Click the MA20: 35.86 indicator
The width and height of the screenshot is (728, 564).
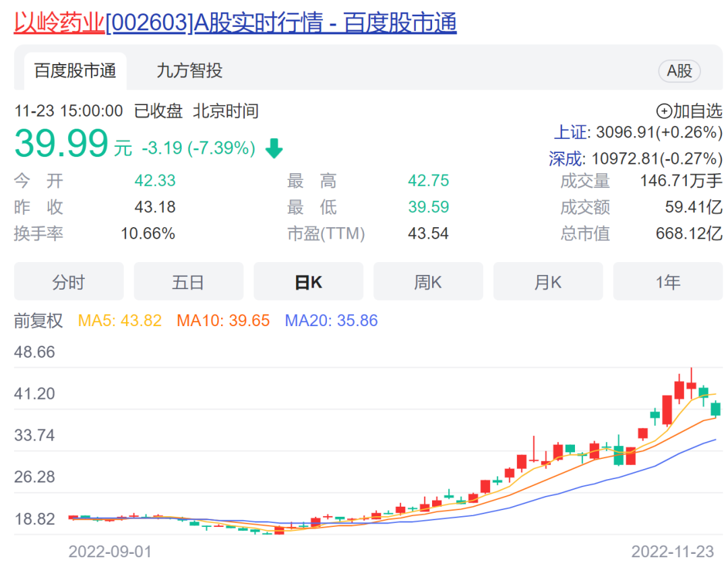pyautogui.click(x=332, y=321)
